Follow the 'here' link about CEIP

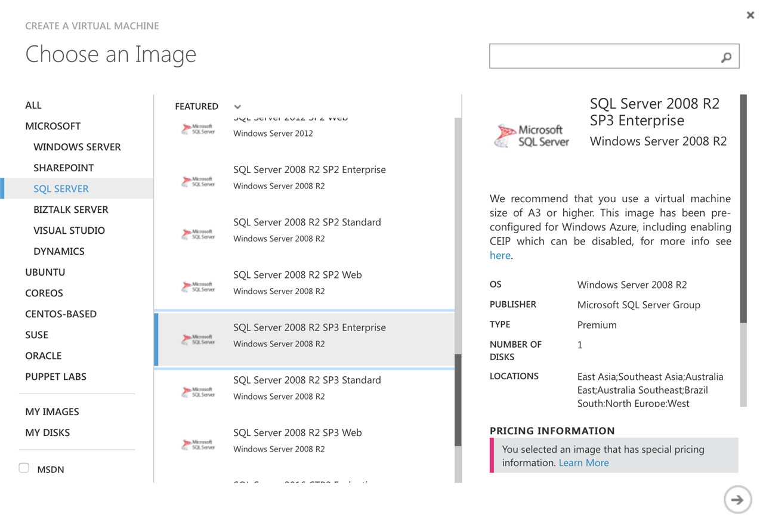pyautogui.click(x=500, y=256)
